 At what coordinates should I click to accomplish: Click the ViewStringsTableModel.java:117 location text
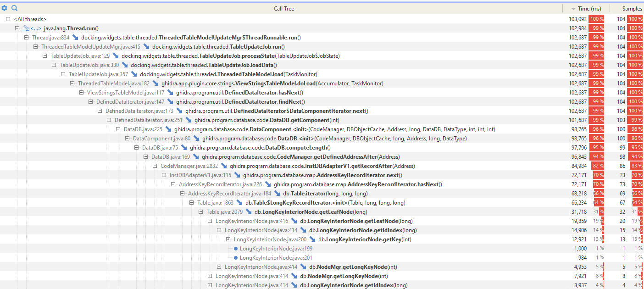click(x=126, y=93)
